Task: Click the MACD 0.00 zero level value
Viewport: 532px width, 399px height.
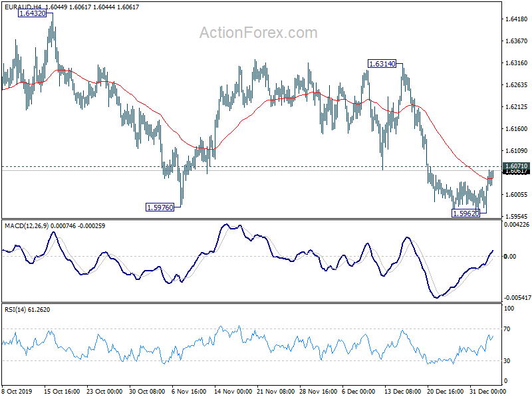Action: (x=510, y=256)
